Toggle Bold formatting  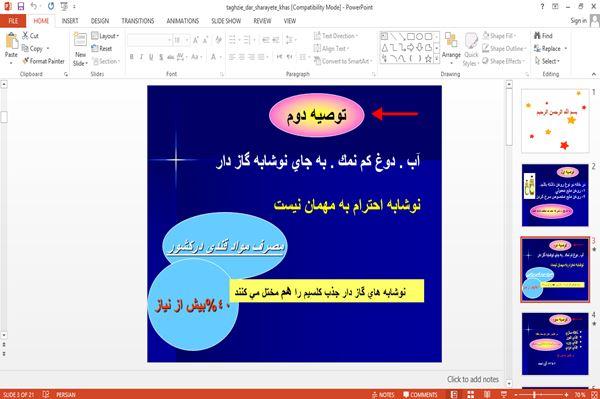coord(132,57)
